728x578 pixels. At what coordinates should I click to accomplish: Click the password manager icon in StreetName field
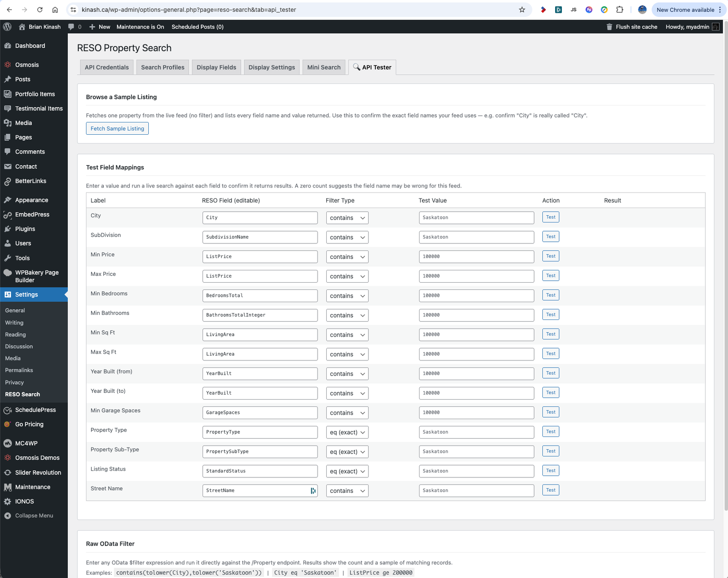[x=313, y=491]
